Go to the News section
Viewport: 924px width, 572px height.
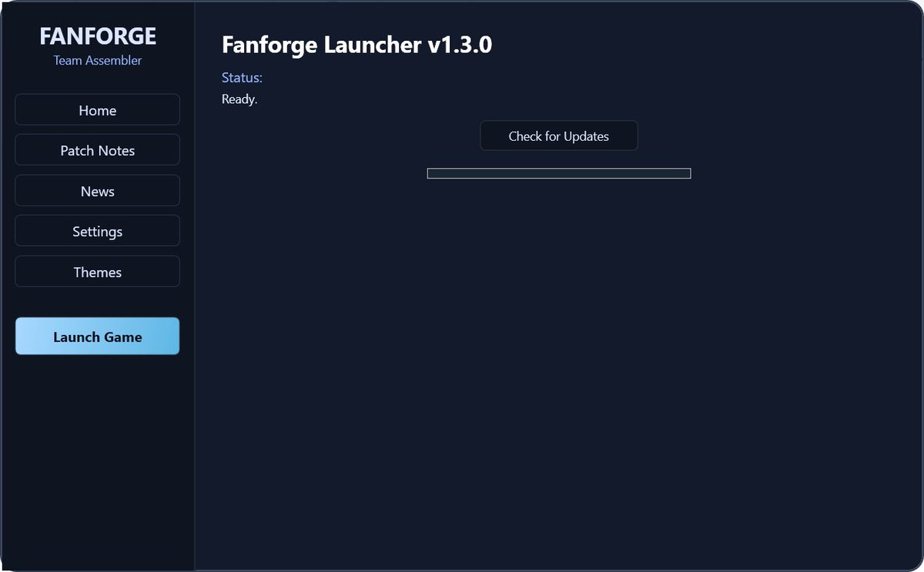97,191
